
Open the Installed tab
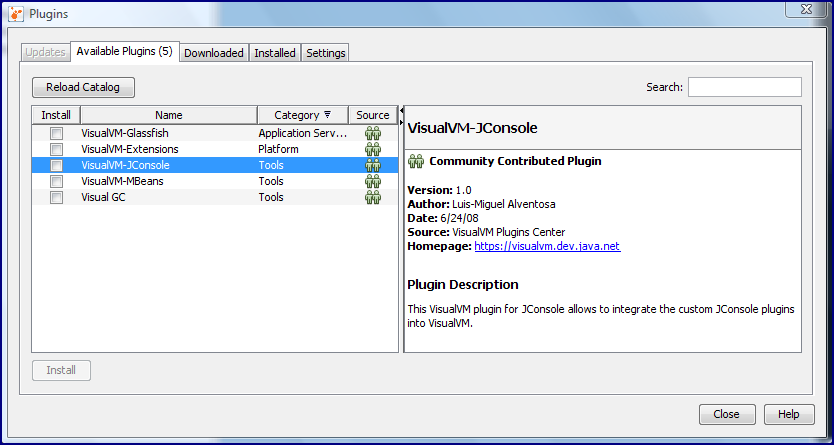pos(275,53)
